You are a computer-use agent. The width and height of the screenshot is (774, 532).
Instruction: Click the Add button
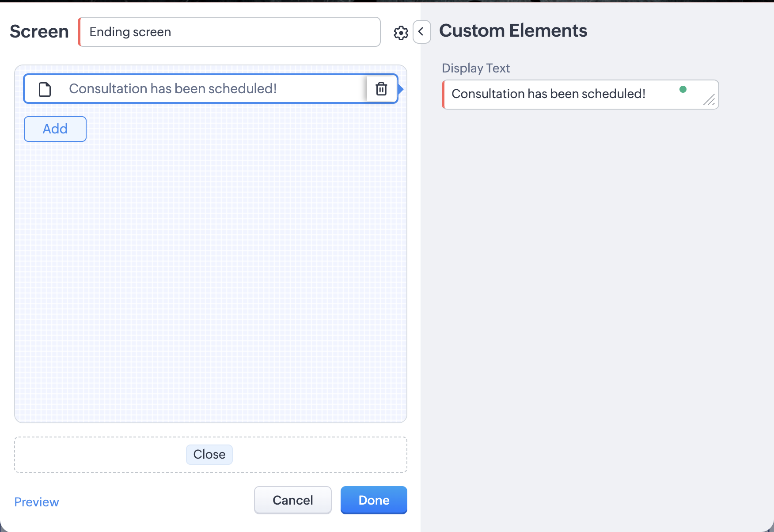tap(55, 129)
